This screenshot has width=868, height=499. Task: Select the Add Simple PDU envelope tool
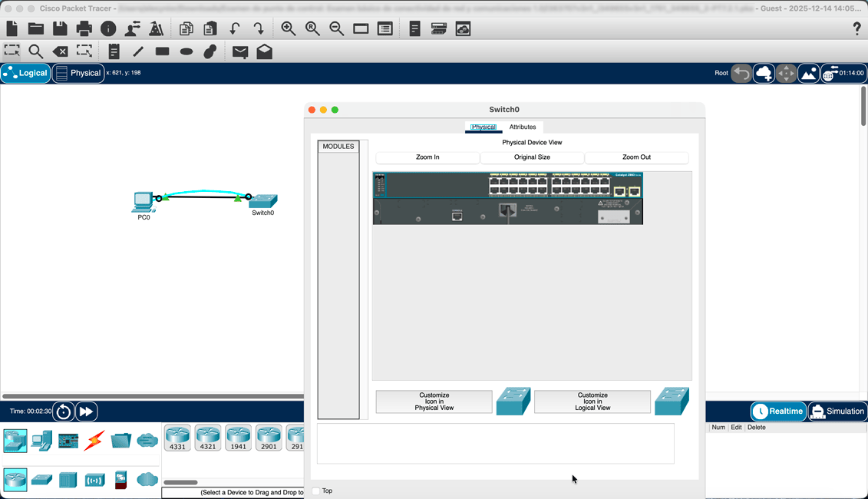(x=240, y=51)
